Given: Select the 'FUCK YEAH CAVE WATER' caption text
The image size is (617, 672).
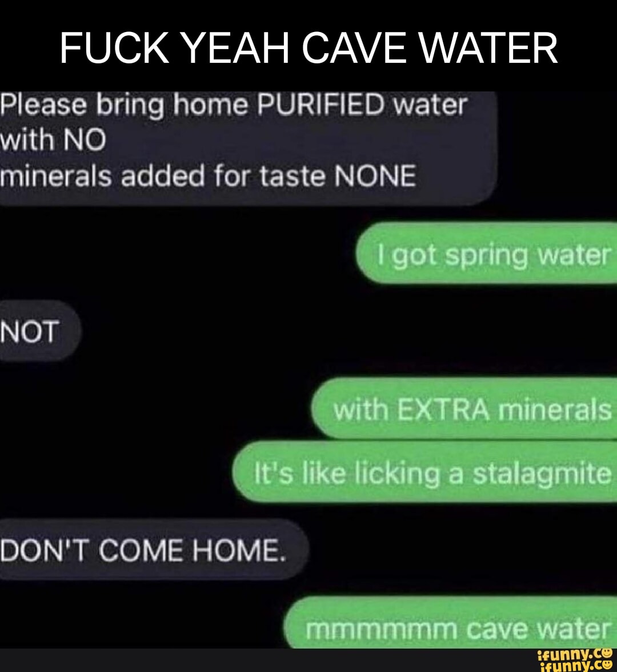Looking at the screenshot, I should pos(308,47).
